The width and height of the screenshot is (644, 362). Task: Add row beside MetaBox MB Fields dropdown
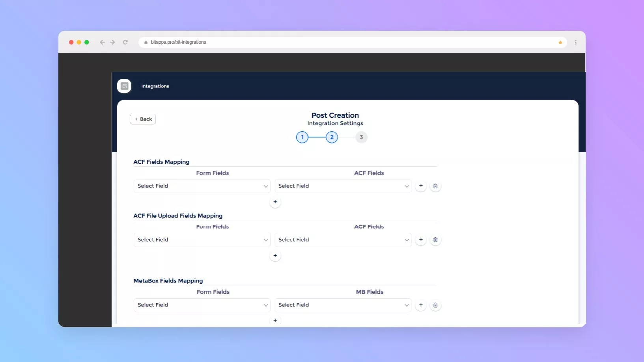(421, 305)
